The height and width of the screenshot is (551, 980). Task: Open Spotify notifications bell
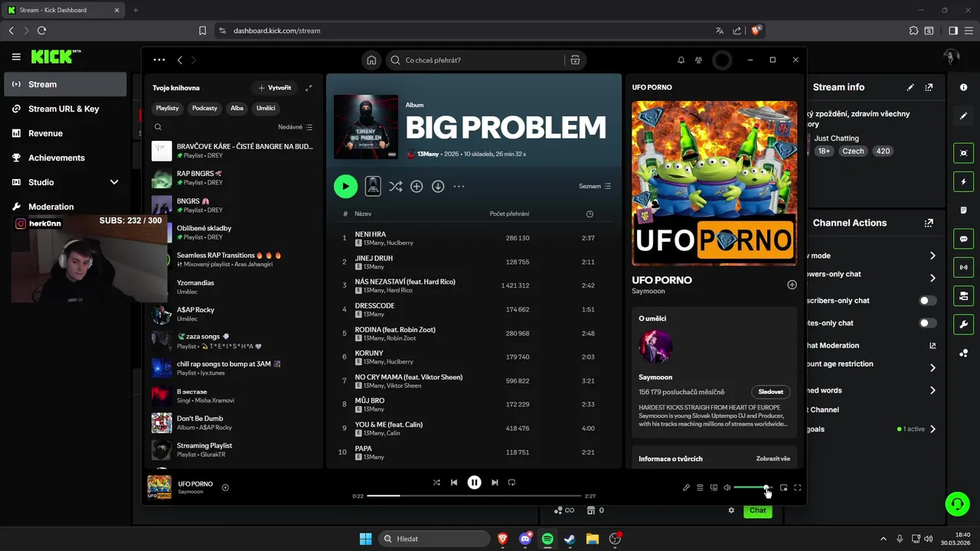pyautogui.click(x=681, y=60)
